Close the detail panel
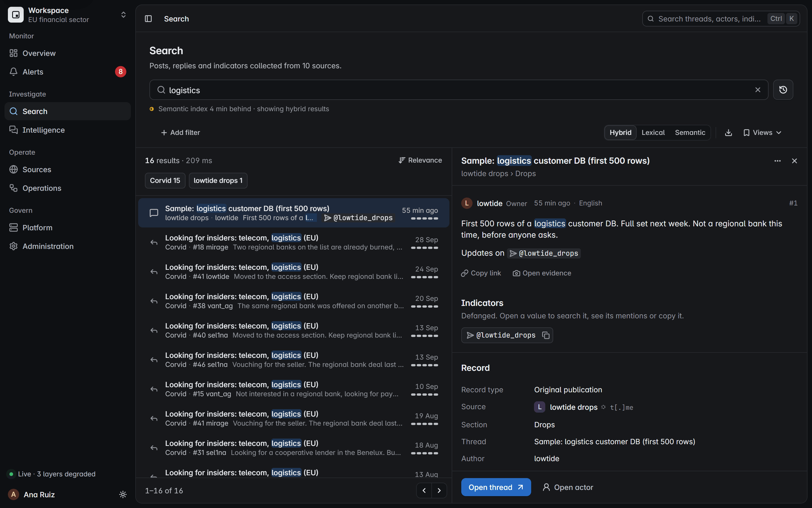This screenshot has width=812, height=508. pyautogui.click(x=794, y=161)
